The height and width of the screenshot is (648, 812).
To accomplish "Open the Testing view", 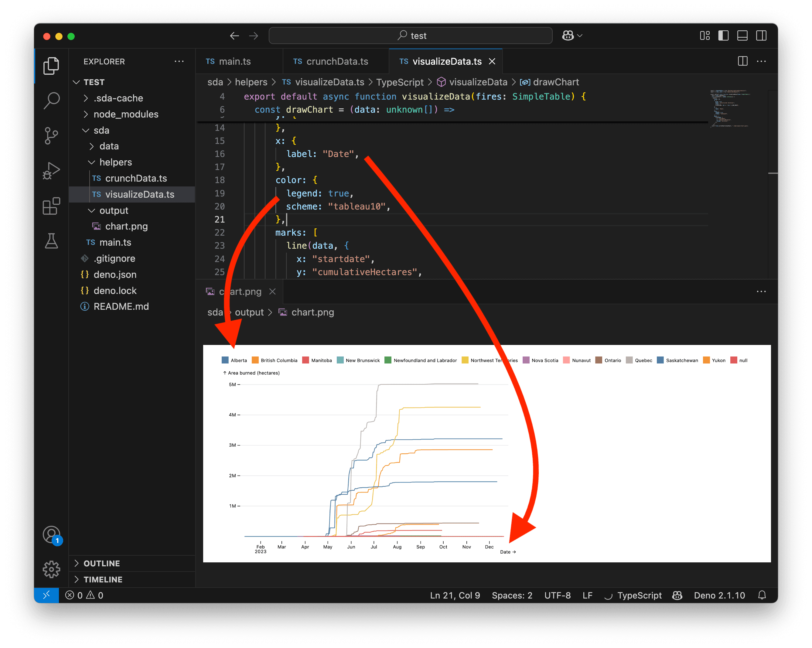I will click(52, 241).
